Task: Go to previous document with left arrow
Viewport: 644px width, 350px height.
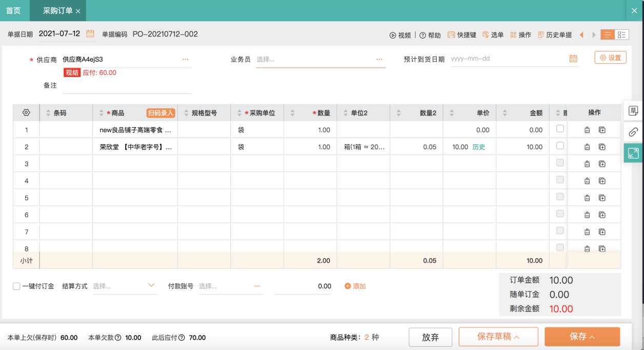Action: tap(581, 35)
